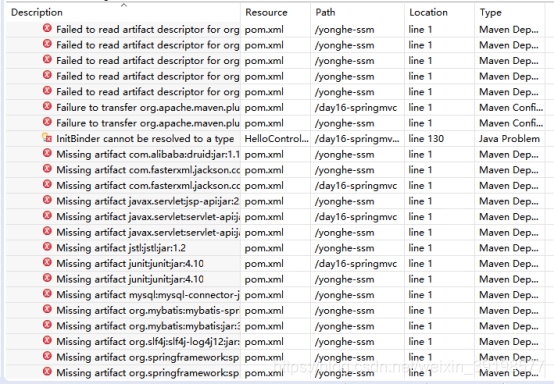
Task: Click the 'Java Problem' type cell
Action: [x=509, y=139]
